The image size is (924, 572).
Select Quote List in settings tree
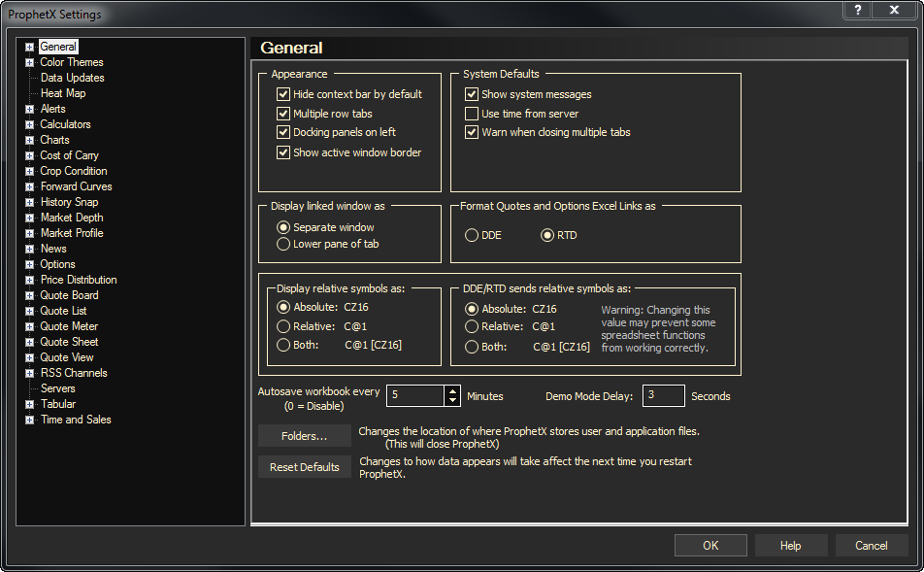[63, 311]
